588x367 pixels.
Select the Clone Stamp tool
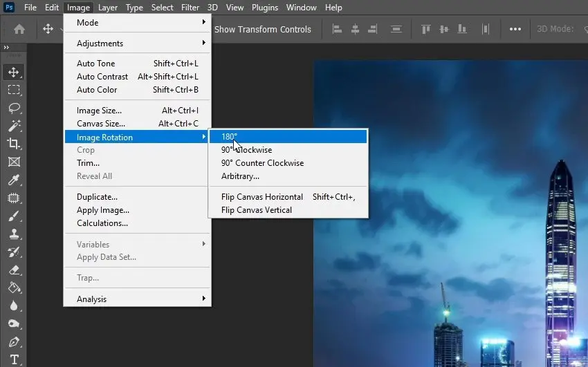pos(14,234)
